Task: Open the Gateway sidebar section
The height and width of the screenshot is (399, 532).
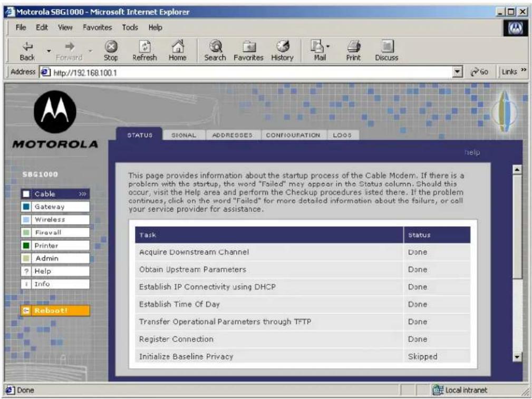Action: pyautogui.click(x=55, y=207)
